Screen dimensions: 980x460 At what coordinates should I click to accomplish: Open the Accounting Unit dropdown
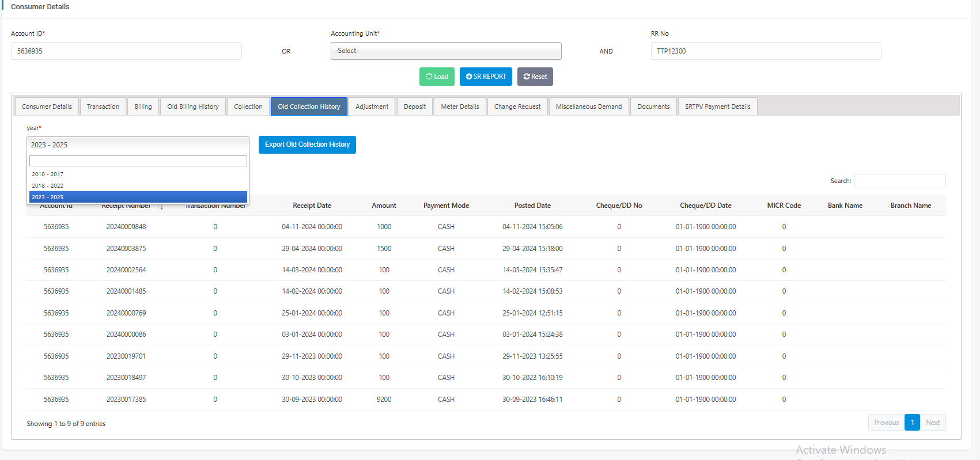click(x=445, y=51)
